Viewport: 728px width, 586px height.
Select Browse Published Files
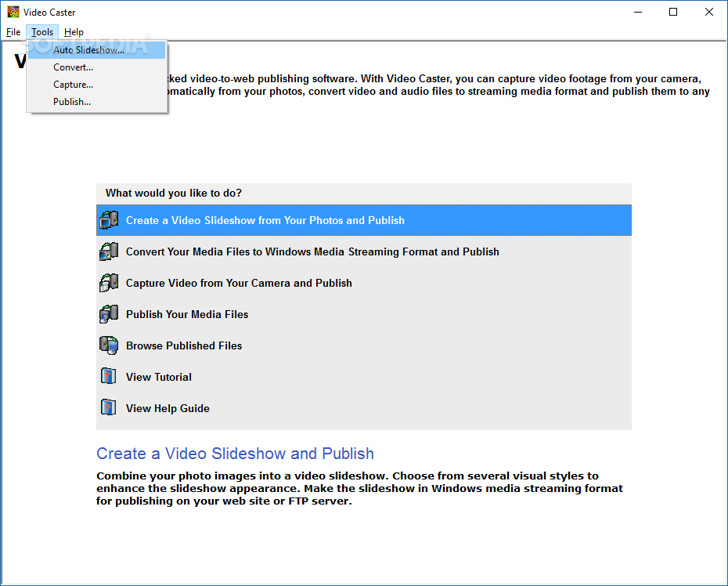364,345
